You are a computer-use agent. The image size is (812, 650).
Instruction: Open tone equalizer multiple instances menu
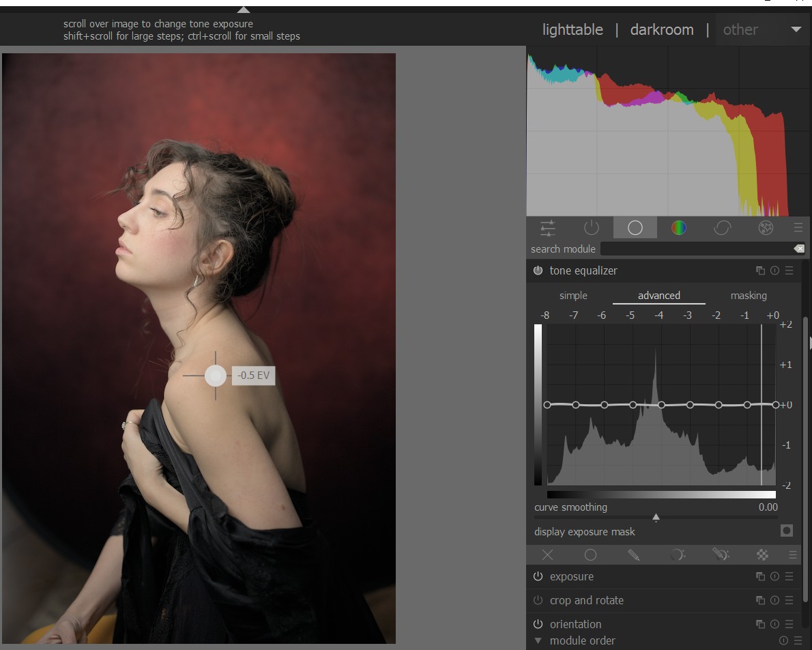pyautogui.click(x=760, y=270)
